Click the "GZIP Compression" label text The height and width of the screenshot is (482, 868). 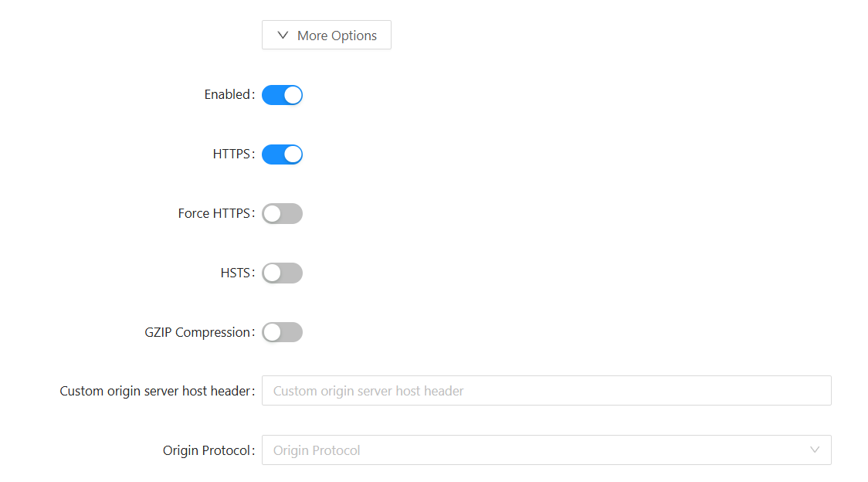click(198, 333)
